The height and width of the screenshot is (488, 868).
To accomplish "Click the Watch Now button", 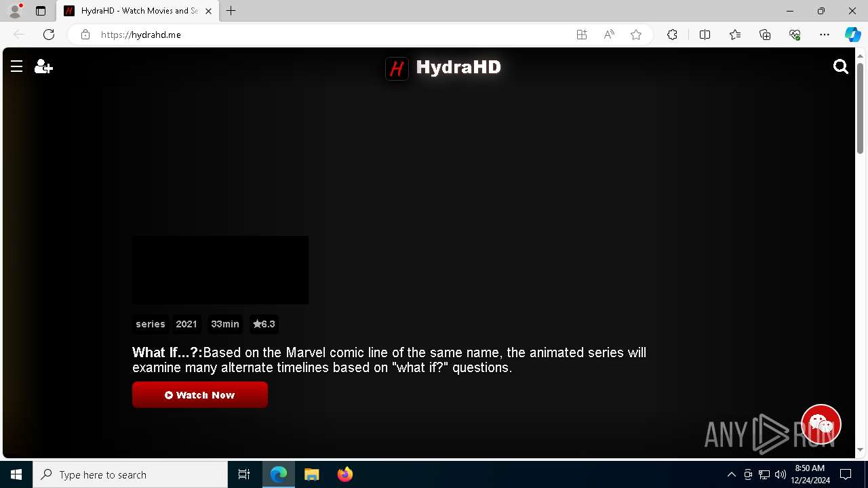I will coord(200,395).
